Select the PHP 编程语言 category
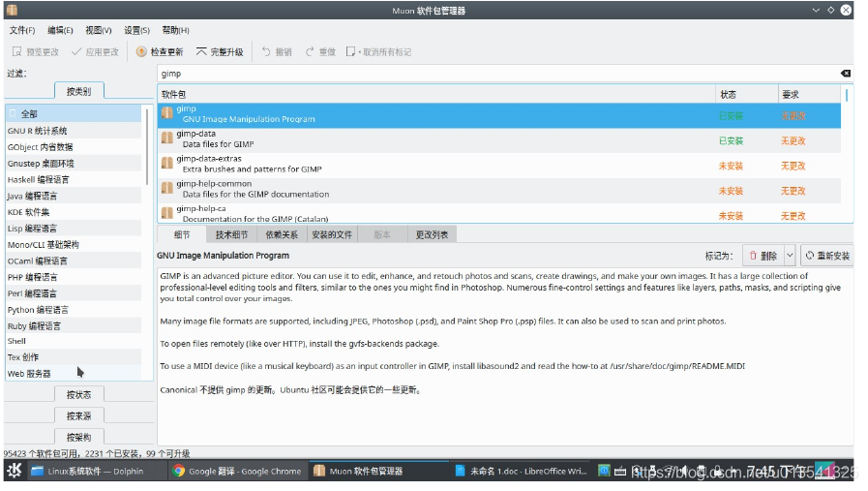This screenshot has height=491, width=868. [74, 277]
